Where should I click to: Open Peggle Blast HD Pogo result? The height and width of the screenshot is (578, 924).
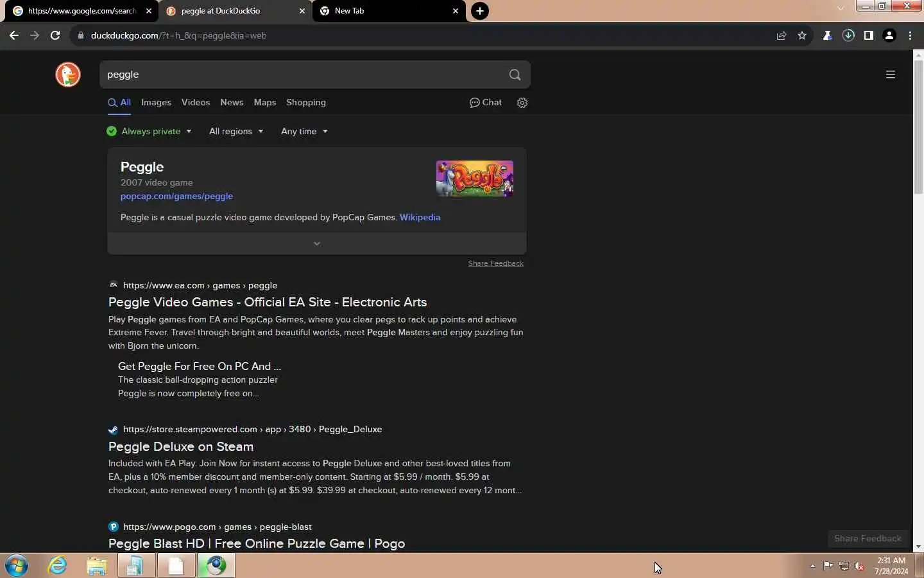[x=257, y=543]
